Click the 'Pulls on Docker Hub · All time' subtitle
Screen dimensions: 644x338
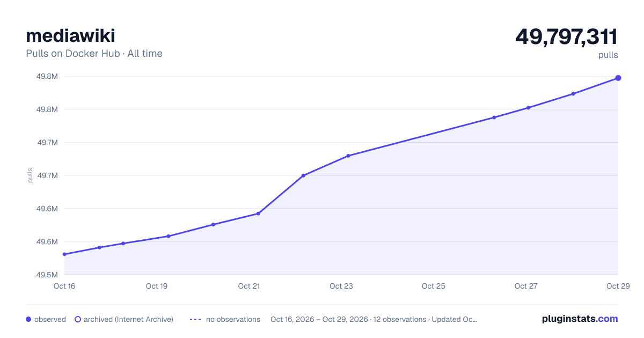pos(94,54)
